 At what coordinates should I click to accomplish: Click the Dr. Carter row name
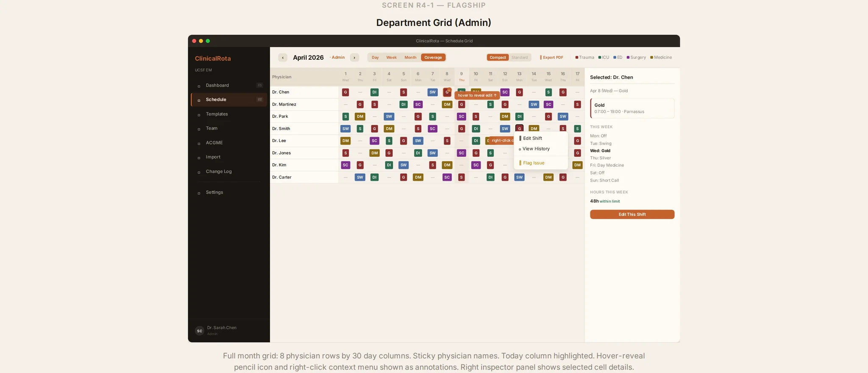[282, 177]
